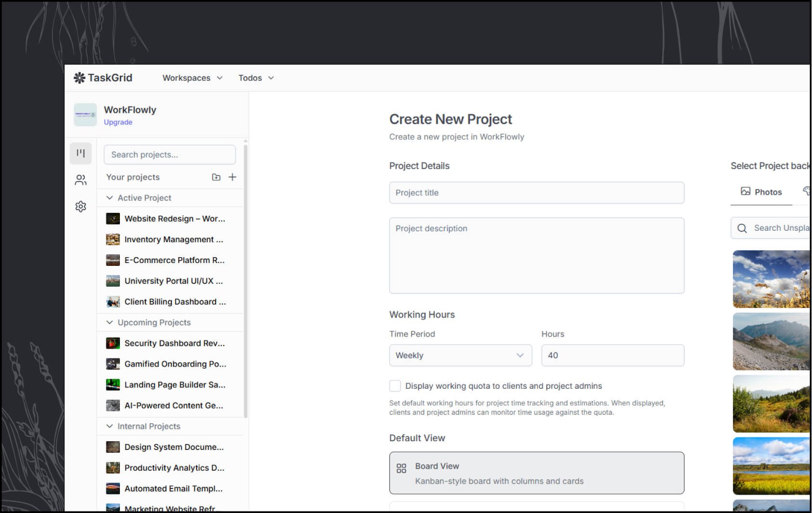
Task: Click the Upgrade link under WorkFlowly
Action: tap(118, 122)
